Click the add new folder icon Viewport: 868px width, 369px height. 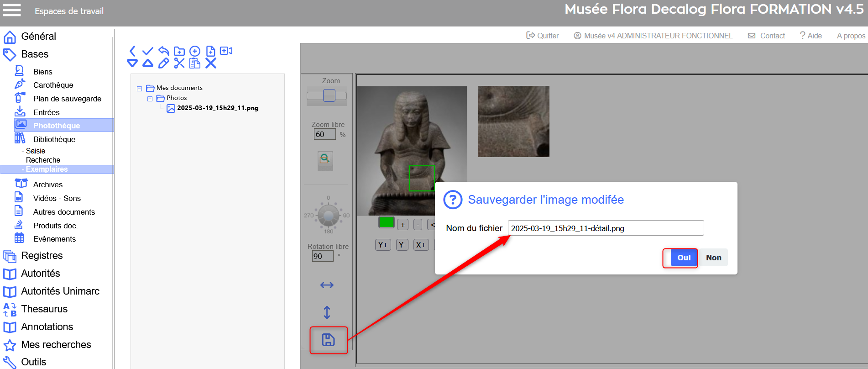[x=179, y=51]
